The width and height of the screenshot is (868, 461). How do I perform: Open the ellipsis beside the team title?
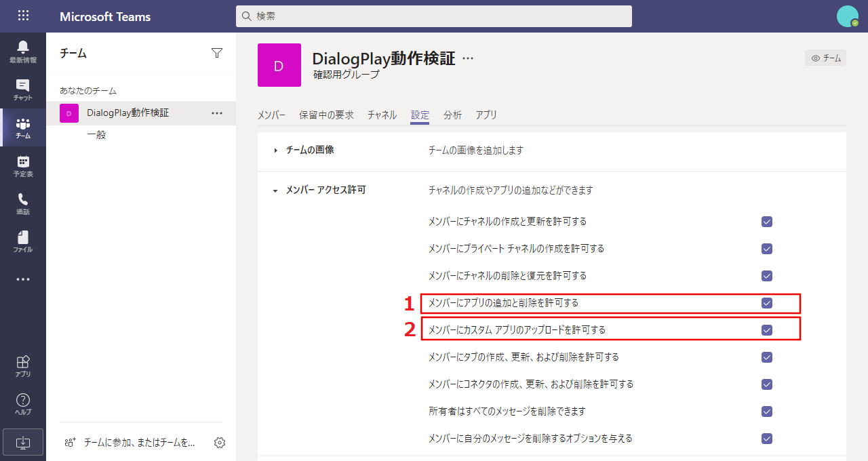click(468, 58)
